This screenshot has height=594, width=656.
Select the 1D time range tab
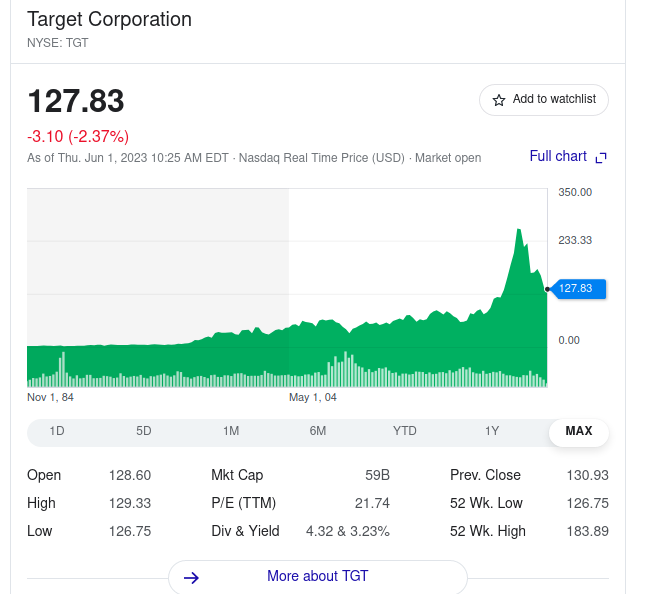[57, 431]
